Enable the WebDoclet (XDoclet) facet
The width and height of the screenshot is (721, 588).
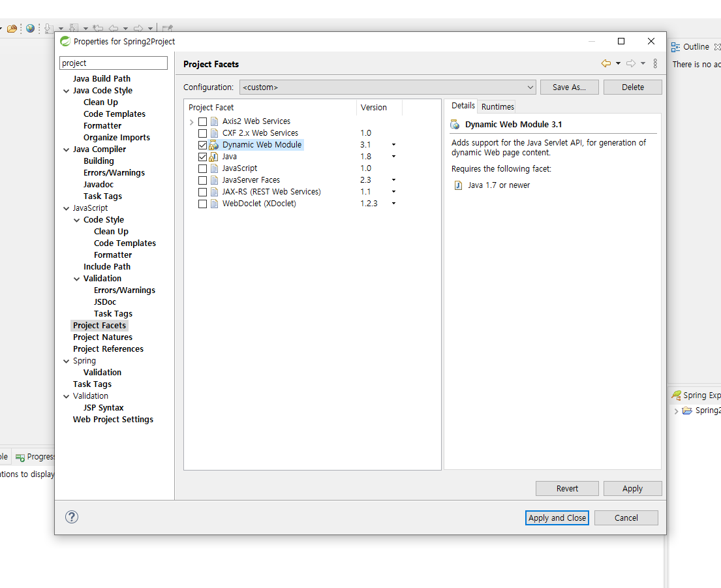(x=202, y=204)
